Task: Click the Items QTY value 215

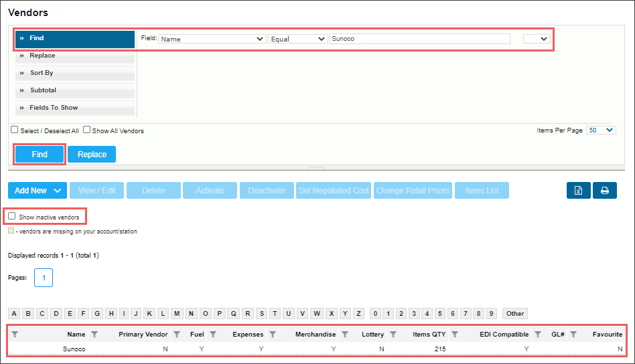Action: click(x=440, y=349)
